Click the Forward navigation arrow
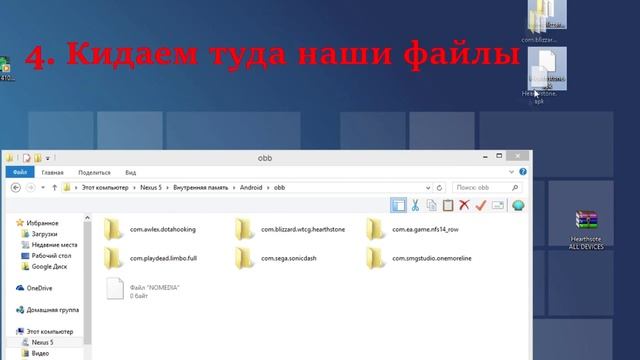The width and height of the screenshot is (640, 360). [30, 187]
